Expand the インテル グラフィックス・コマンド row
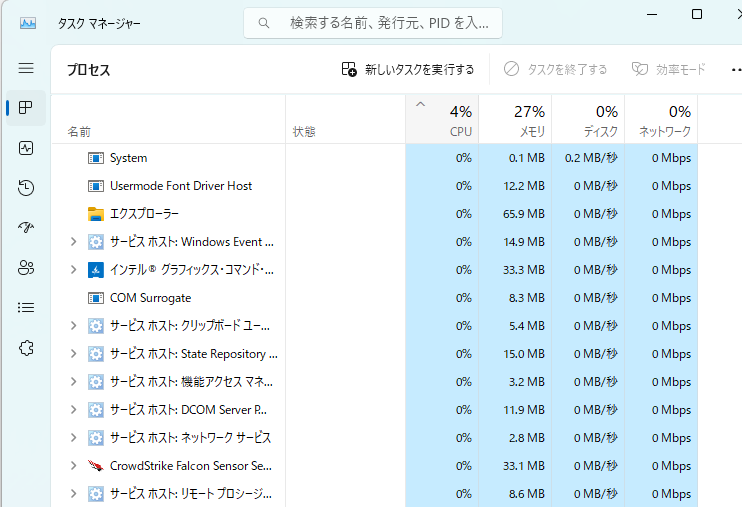 pyautogui.click(x=73, y=270)
